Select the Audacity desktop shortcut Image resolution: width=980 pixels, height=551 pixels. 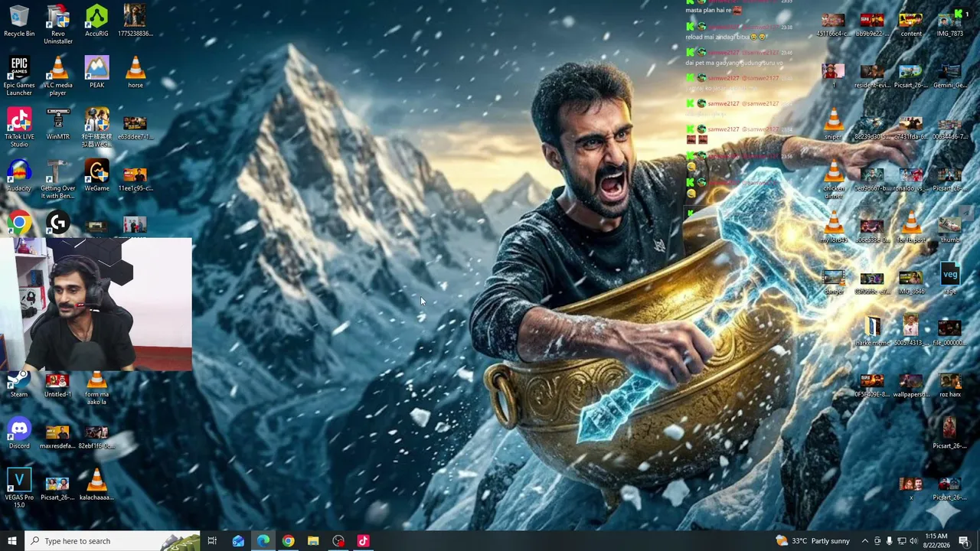pos(19,175)
